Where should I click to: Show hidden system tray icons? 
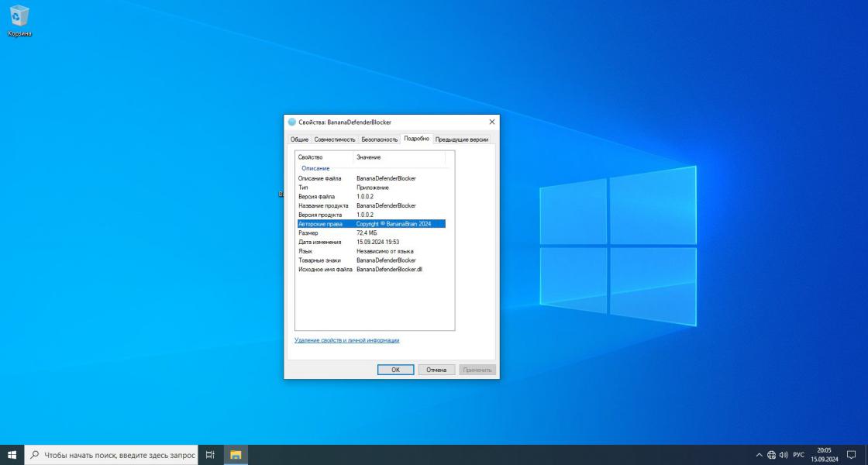(x=759, y=455)
